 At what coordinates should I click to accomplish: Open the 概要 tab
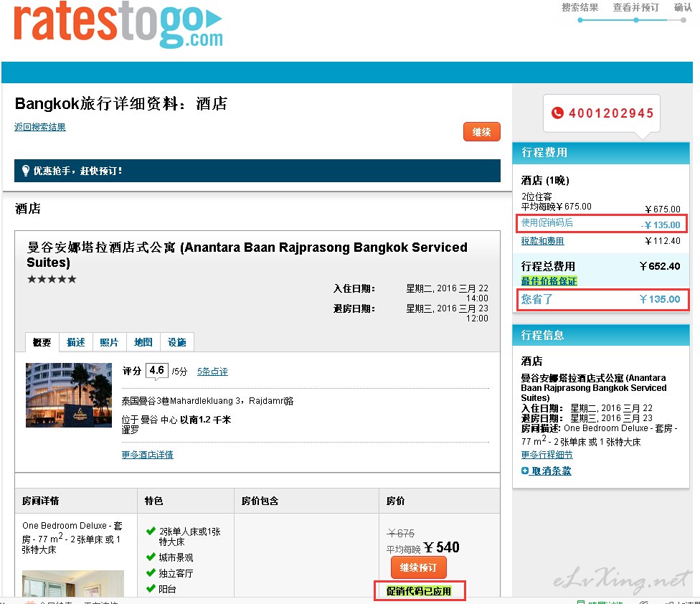pos(42,342)
